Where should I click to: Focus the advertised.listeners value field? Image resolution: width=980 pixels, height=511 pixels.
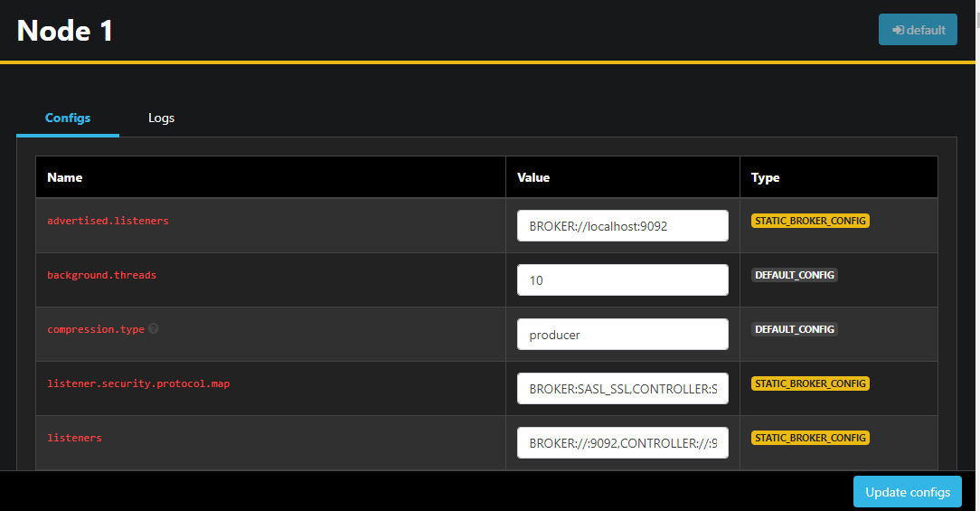(622, 226)
